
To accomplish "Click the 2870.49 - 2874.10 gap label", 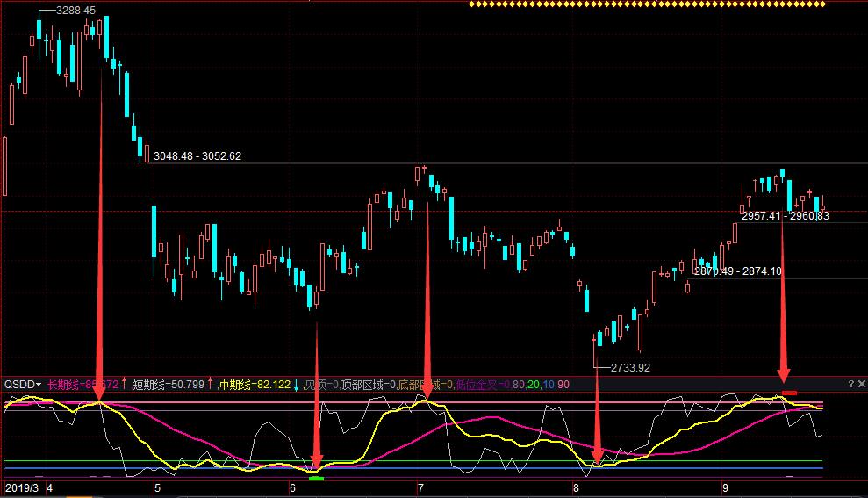I will pos(737,271).
